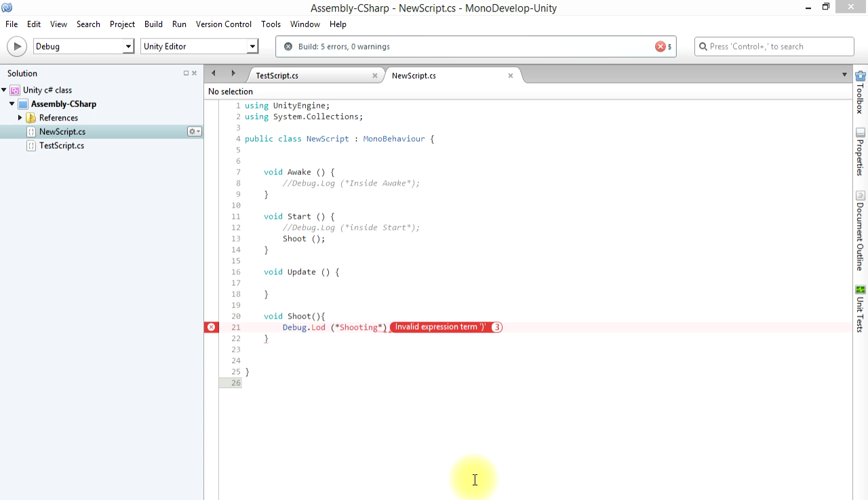Open the Document Outline side panel
Image resolution: width=868 pixels, height=500 pixels.
pyautogui.click(x=861, y=231)
